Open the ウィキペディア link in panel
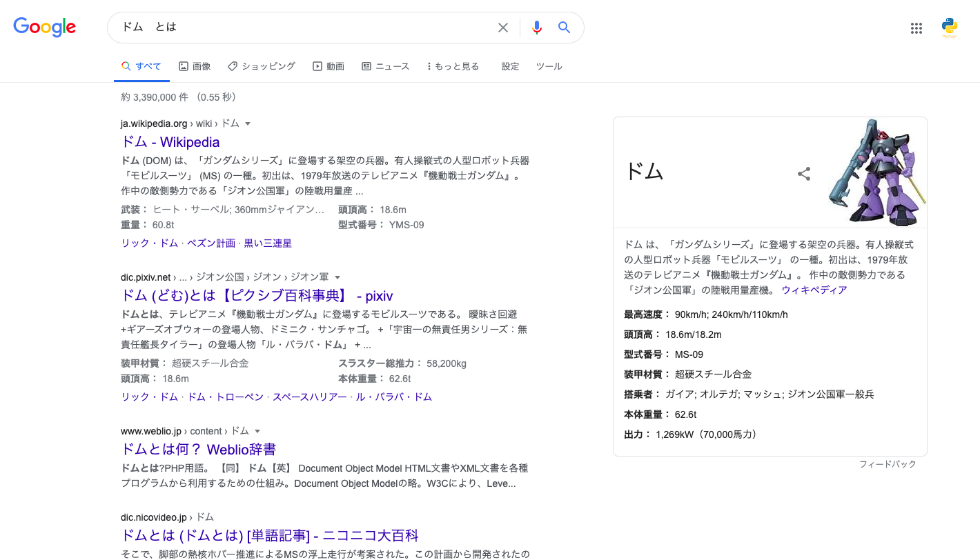The image size is (980, 560). tap(814, 290)
